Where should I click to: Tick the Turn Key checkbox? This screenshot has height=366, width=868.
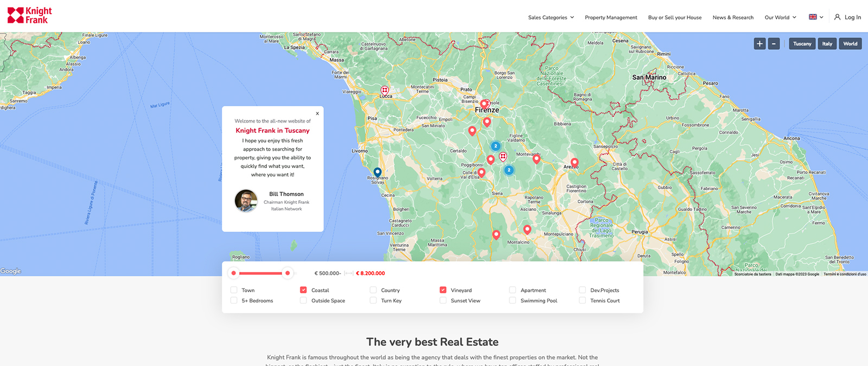coord(373,300)
